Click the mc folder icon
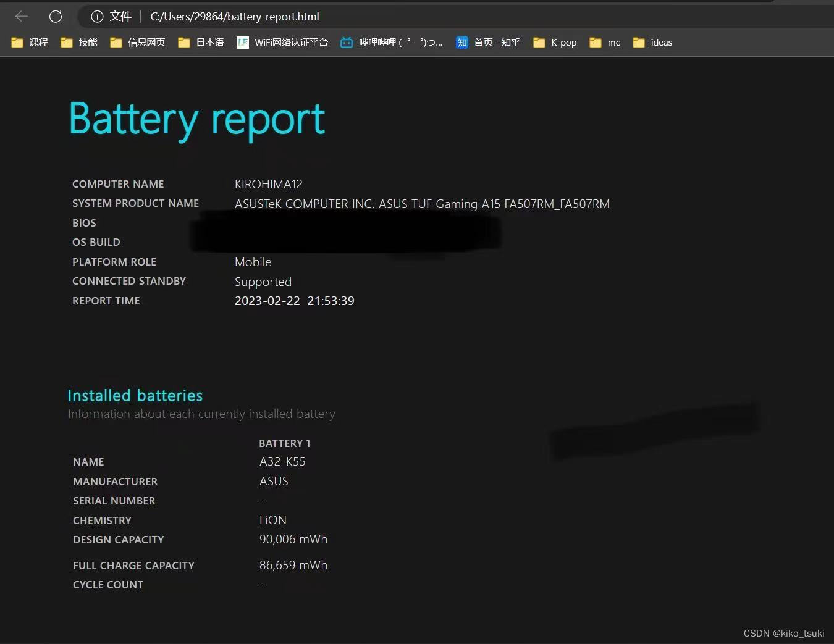Viewport: 834px width, 644px height. (594, 42)
